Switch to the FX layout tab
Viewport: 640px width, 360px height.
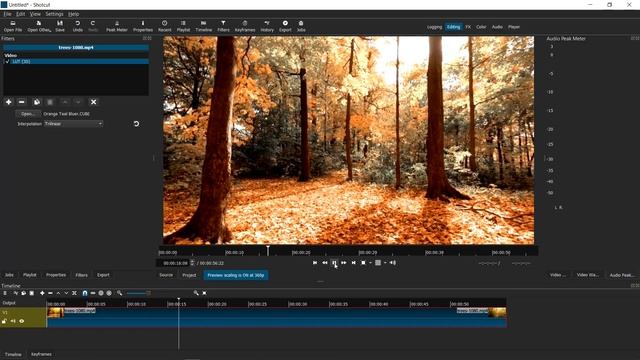(468, 27)
